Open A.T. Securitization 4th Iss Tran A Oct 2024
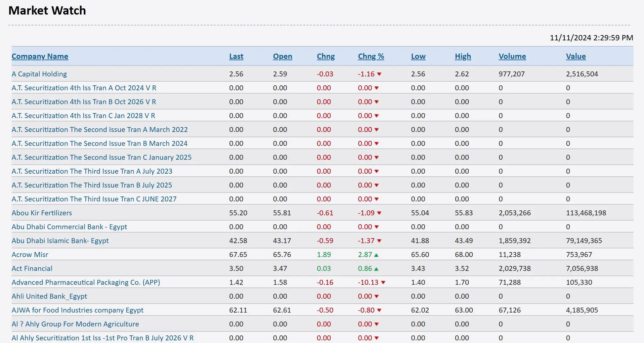644x343 pixels. click(x=84, y=88)
